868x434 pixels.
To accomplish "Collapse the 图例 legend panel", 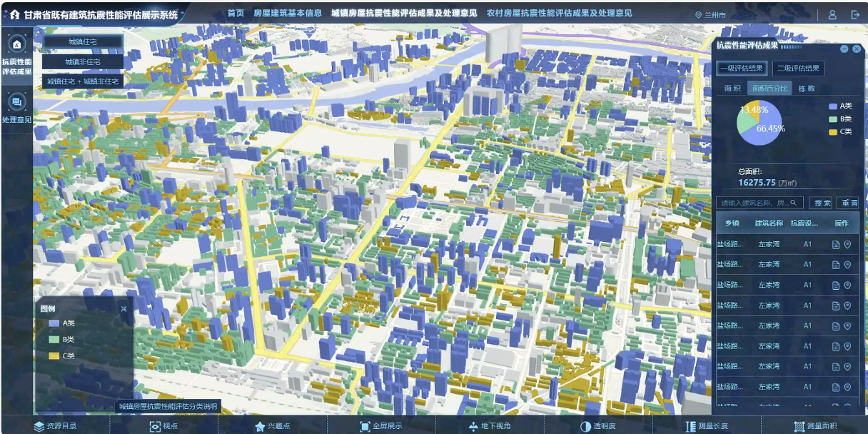I will point(123,309).
